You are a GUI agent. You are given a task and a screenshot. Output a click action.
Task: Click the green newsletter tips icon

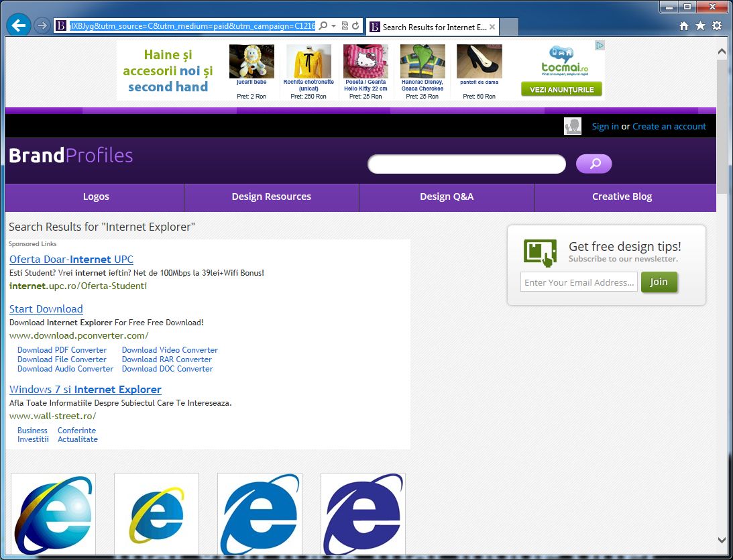click(x=541, y=253)
